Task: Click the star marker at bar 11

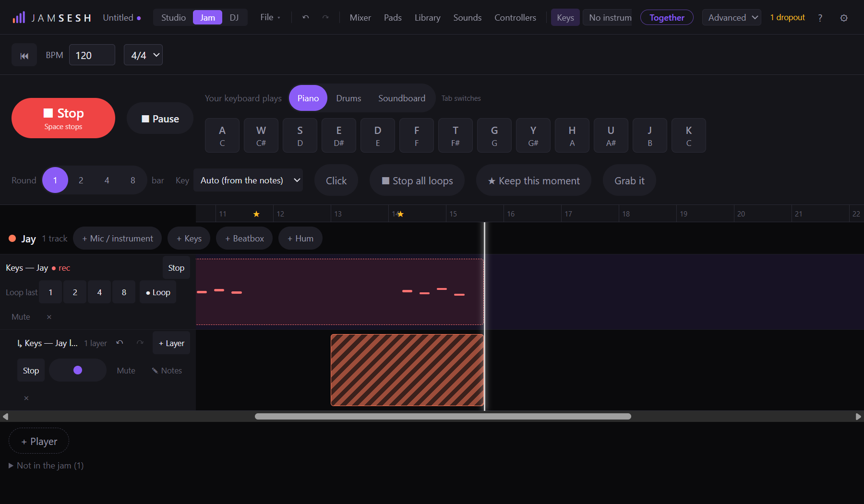Action: [256, 214]
